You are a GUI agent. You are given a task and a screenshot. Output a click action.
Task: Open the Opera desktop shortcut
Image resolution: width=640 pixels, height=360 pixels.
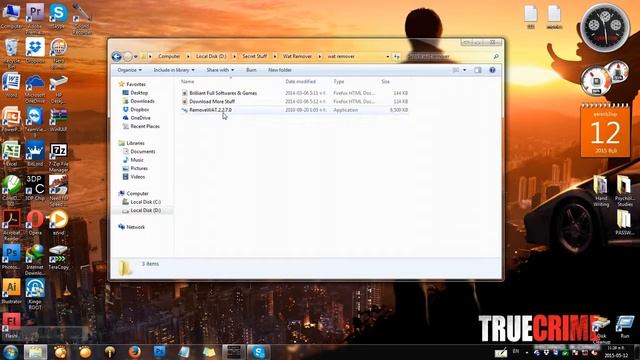pyautogui.click(x=35, y=223)
